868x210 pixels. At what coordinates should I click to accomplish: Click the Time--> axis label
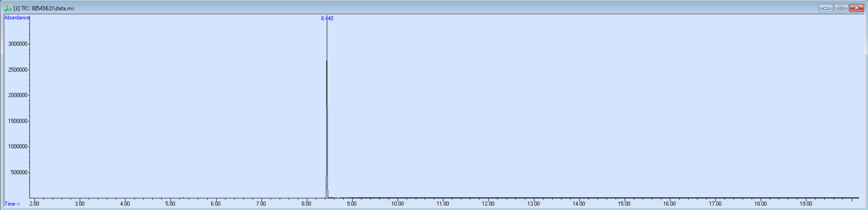tap(12, 204)
